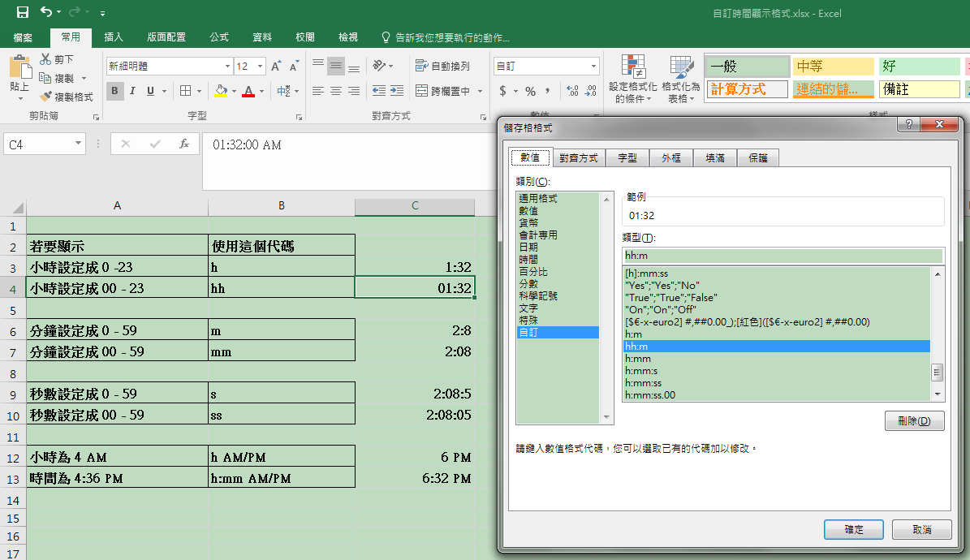970x560 pixels.
Task: Switch to Border tab in Format Cells dialog
Action: pyautogui.click(x=671, y=158)
